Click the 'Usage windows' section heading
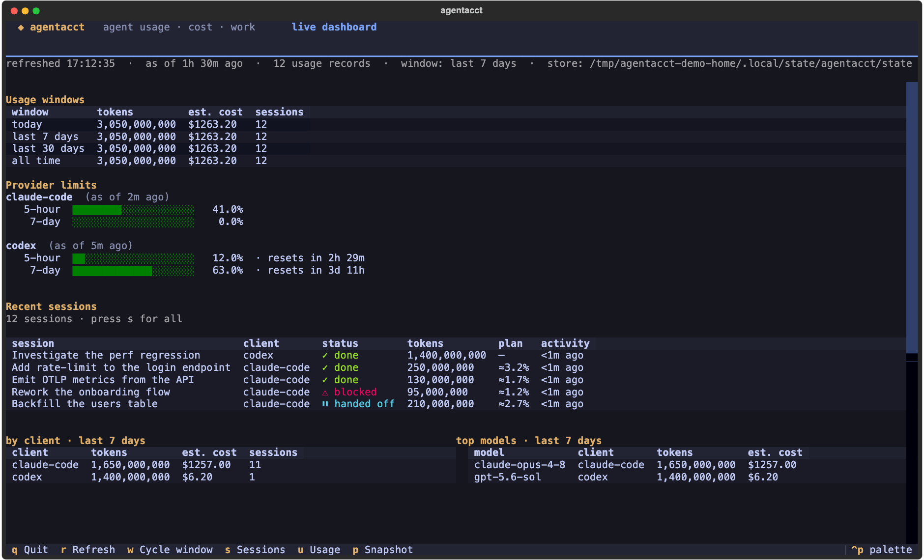Viewport: 924px width, 560px height. (x=45, y=100)
